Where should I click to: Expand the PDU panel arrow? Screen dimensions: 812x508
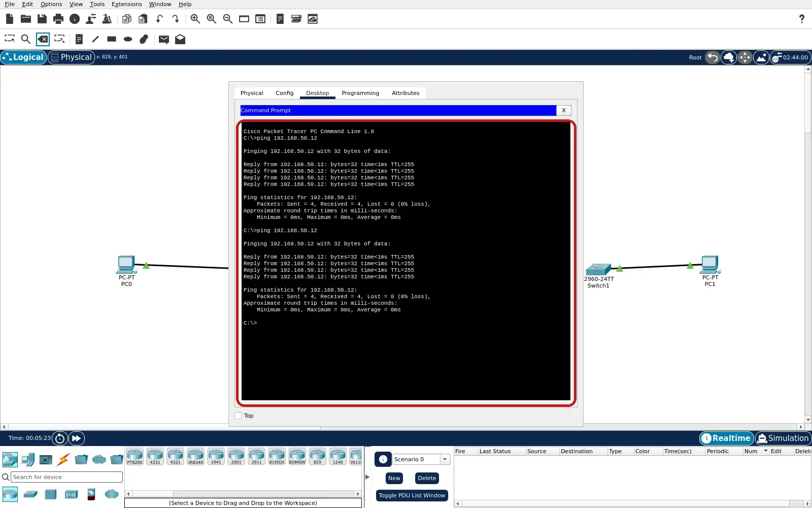[x=367, y=477]
